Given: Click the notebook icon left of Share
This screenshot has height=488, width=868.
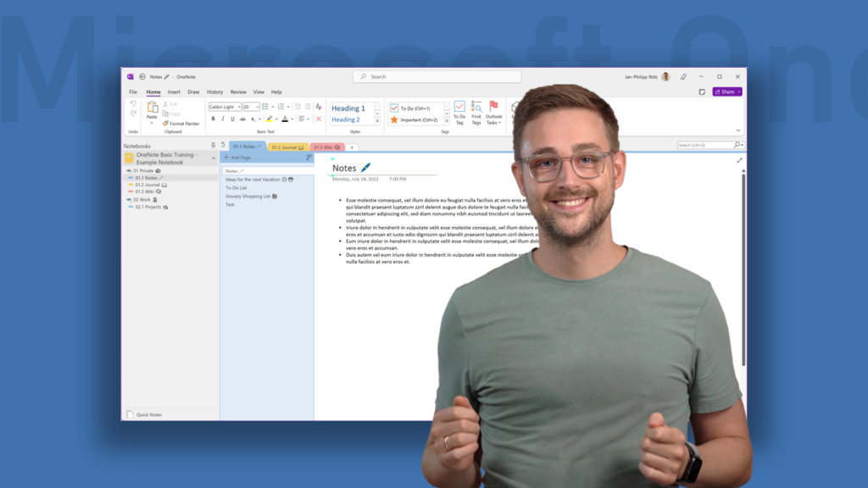Looking at the screenshot, I should point(702,91).
